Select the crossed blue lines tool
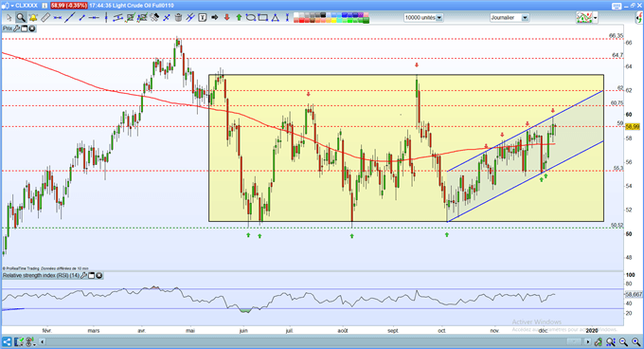 click(189, 18)
